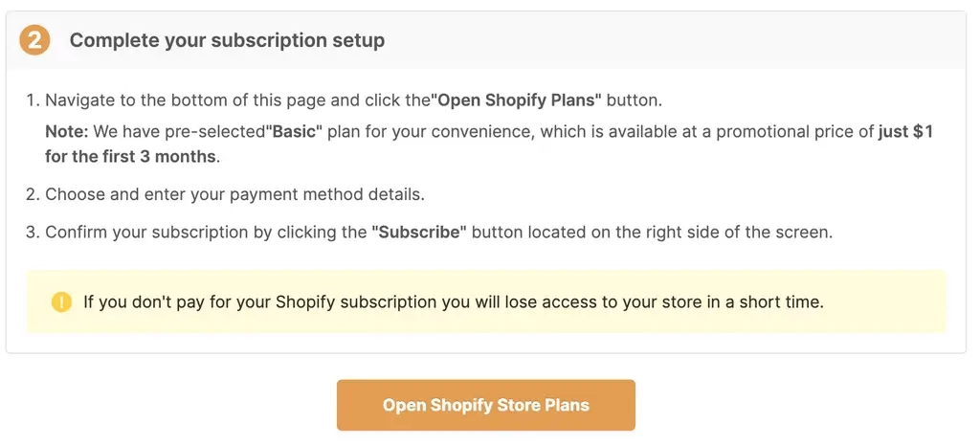Click bold "Open Shopify Plans" text in step one
The height and width of the screenshot is (445, 980).
(x=516, y=100)
